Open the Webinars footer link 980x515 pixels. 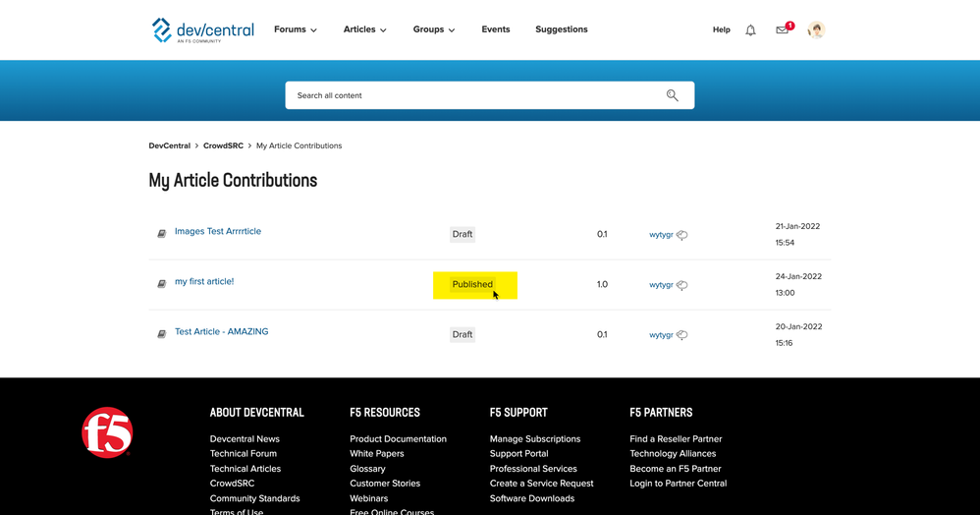[369, 498]
